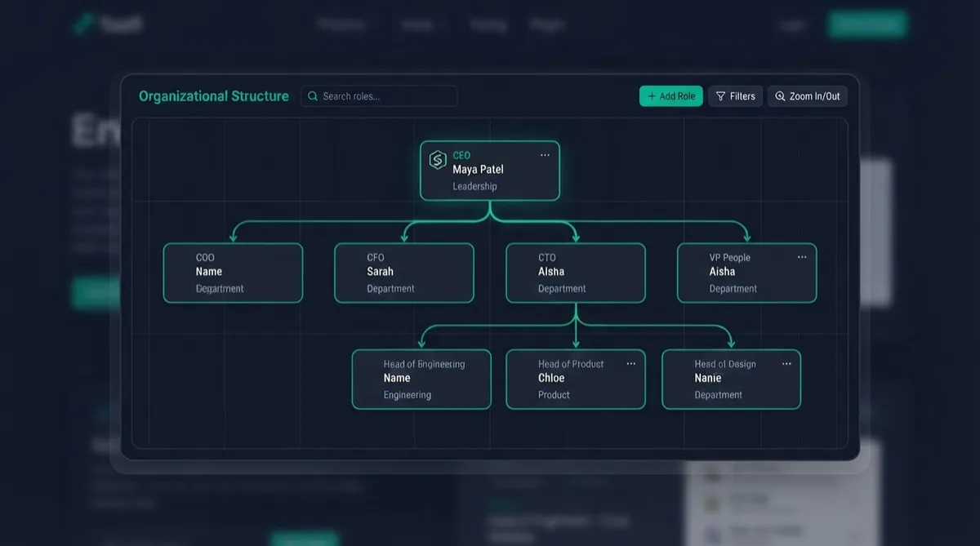Click the Nanie name text
Image resolution: width=980 pixels, height=546 pixels.
tap(708, 378)
